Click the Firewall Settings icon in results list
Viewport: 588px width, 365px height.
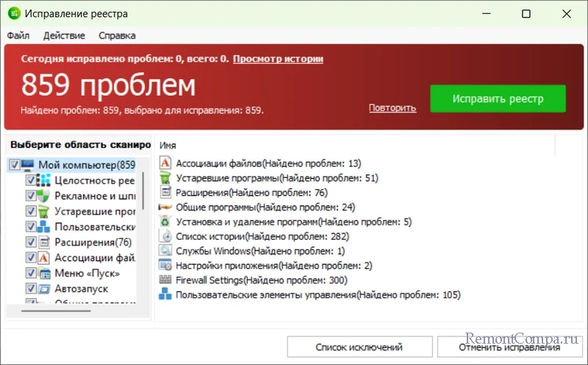point(165,280)
